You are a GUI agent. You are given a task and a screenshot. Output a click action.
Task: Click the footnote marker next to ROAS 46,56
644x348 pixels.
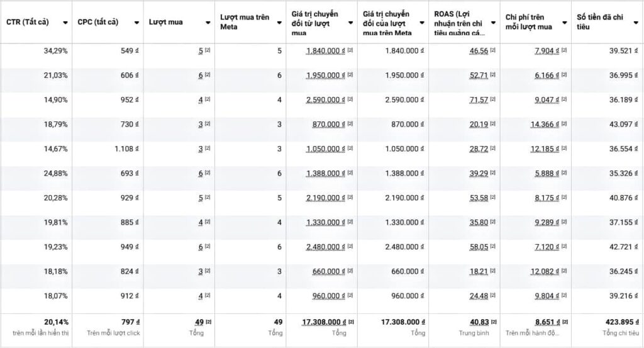click(x=493, y=50)
